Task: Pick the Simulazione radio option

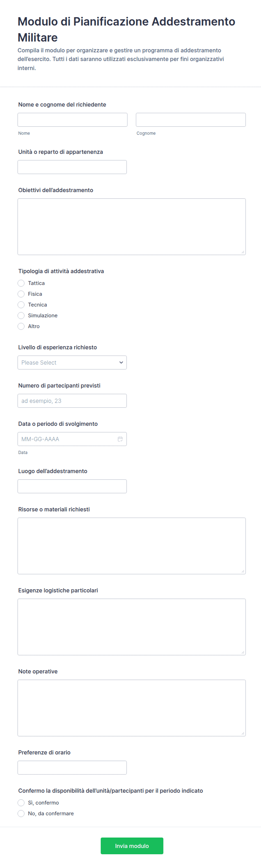Action: tap(21, 316)
